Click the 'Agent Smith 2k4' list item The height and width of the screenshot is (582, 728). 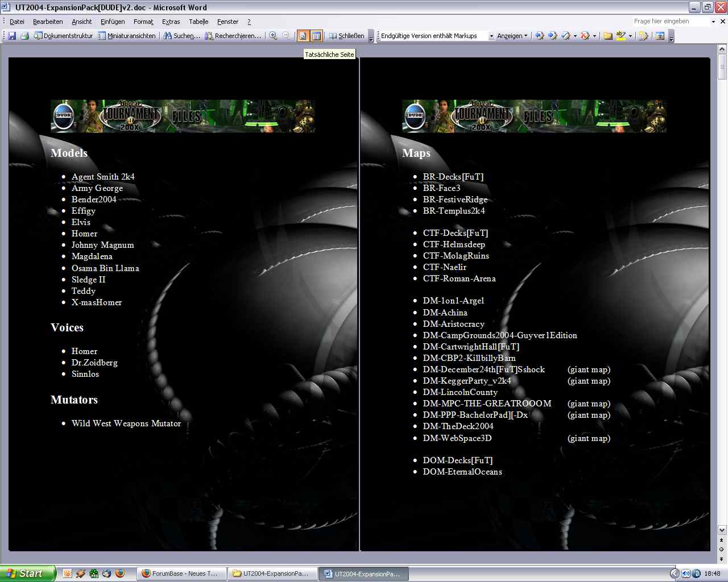click(x=103, y=177)
